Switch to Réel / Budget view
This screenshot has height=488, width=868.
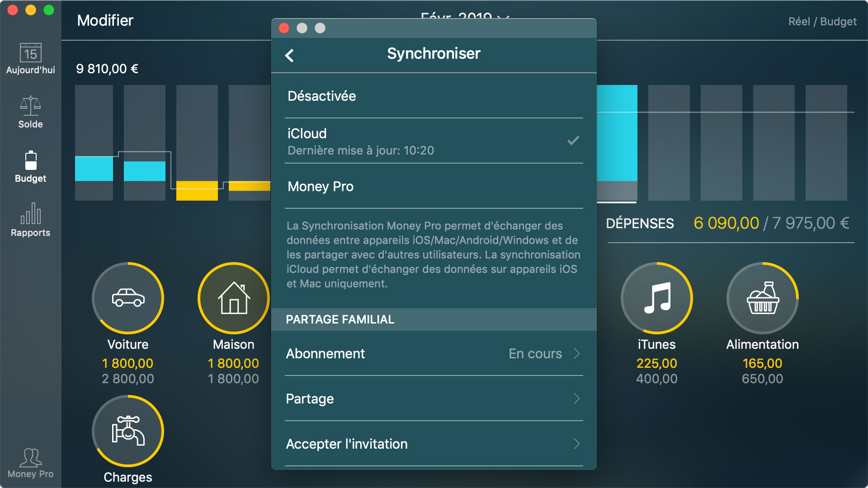tap(822, 21)
